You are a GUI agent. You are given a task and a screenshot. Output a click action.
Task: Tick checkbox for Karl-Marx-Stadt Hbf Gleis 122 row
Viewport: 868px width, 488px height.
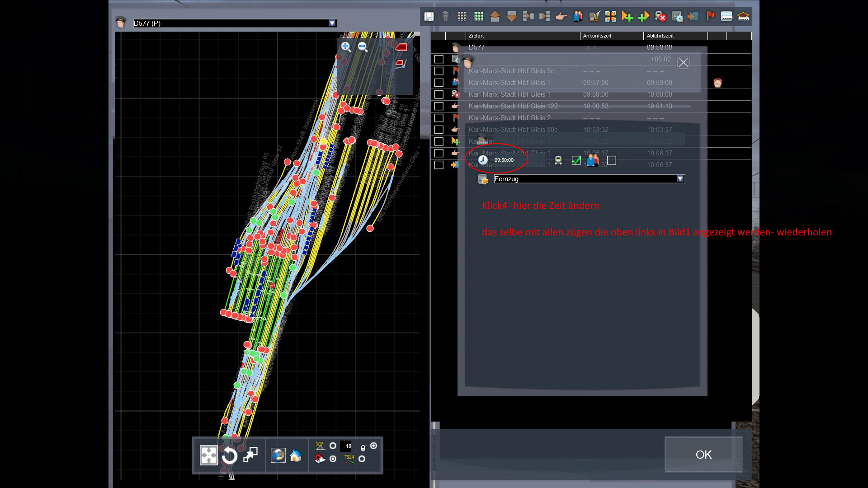(x=439, y=106)
